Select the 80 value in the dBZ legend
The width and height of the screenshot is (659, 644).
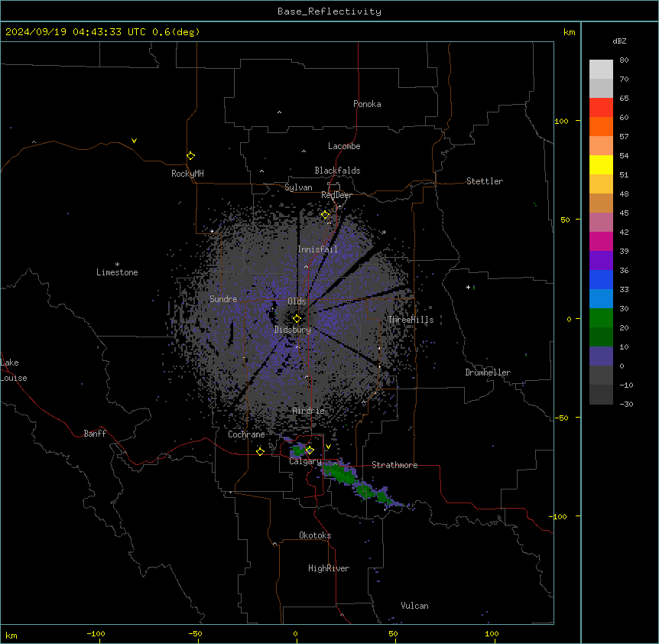pyautogui.click(x=624, y=60)
